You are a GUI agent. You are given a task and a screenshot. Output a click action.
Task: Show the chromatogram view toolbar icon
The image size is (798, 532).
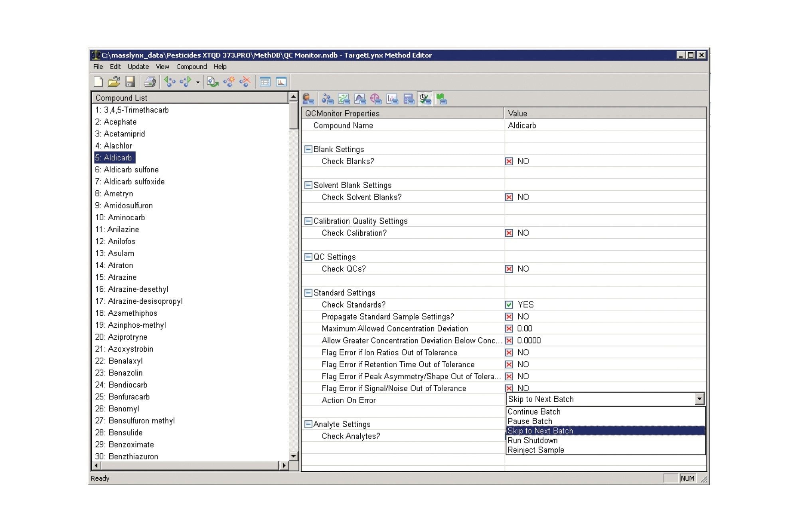point(281,82)
